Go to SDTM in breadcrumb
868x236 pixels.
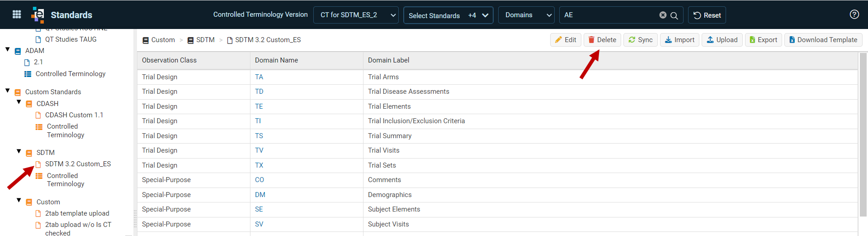201,40
